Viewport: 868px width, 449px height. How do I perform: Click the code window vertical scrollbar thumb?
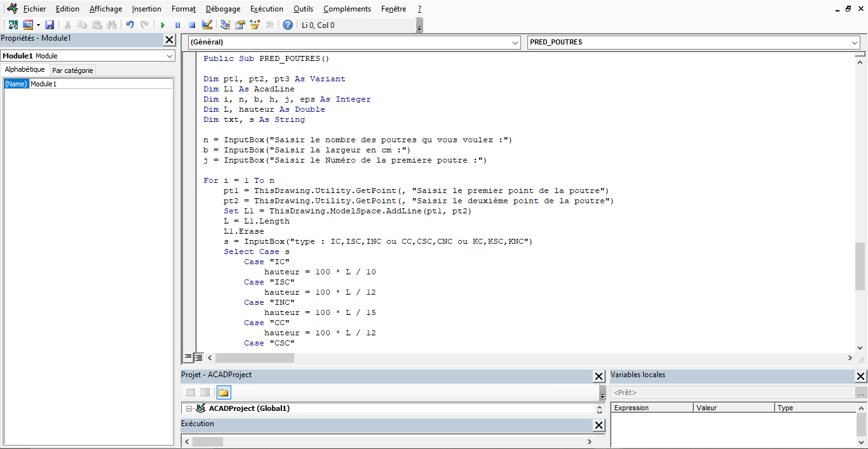(x=860, y=266)
